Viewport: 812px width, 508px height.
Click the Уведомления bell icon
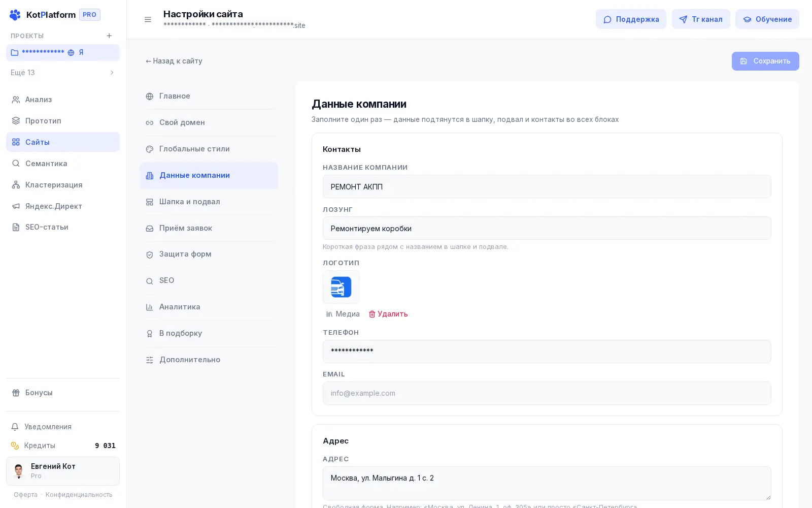tap(15, 427)
